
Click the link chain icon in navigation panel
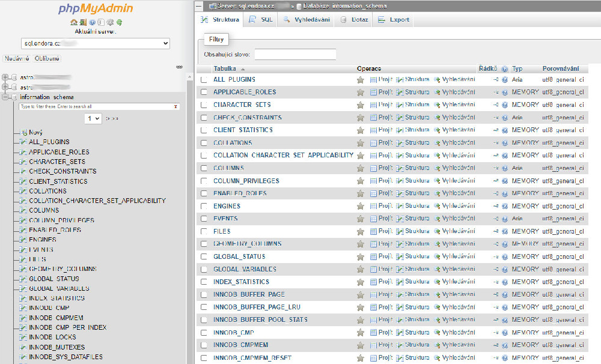179,67
